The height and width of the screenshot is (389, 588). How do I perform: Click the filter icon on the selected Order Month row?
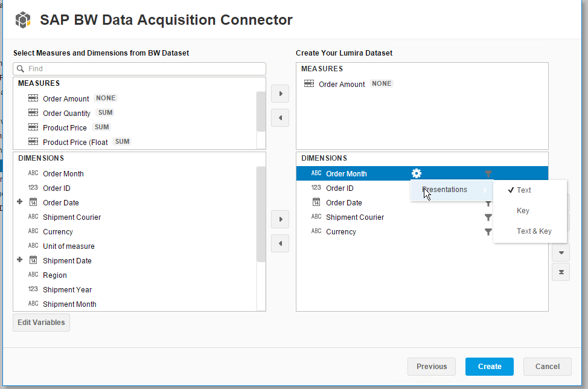pos(488,174)
